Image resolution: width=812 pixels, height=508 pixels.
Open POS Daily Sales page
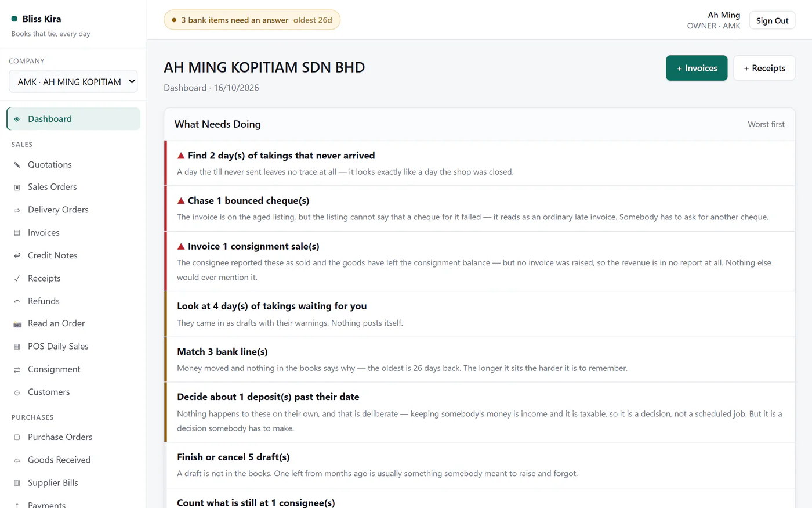coord(73,347)
